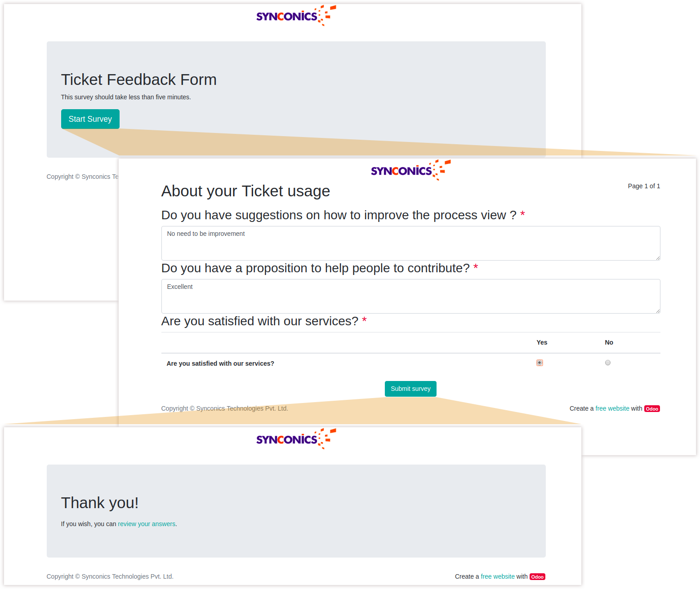The image size is (700, 589).
Task: Click the Synconics logo above the Thank you panel
Action: click(x=295, y=439)
